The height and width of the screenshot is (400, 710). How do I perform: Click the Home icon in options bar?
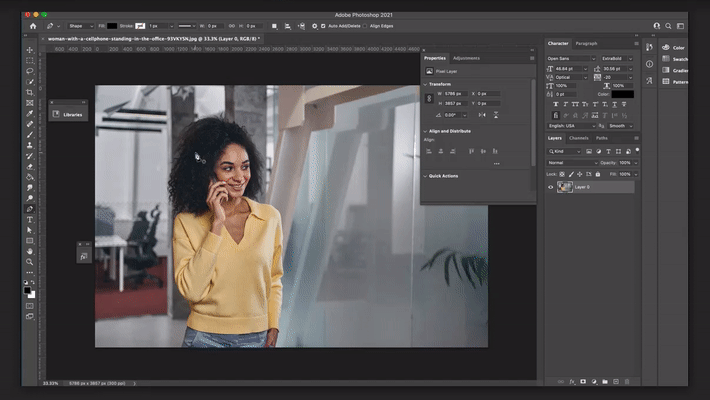click(x=32, y=26)
